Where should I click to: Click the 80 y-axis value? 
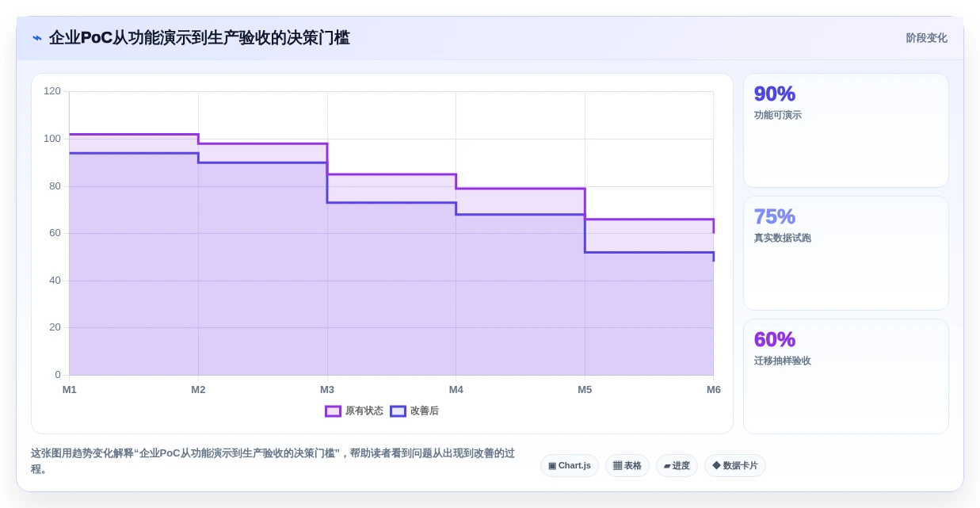click(x=55, y=186)
